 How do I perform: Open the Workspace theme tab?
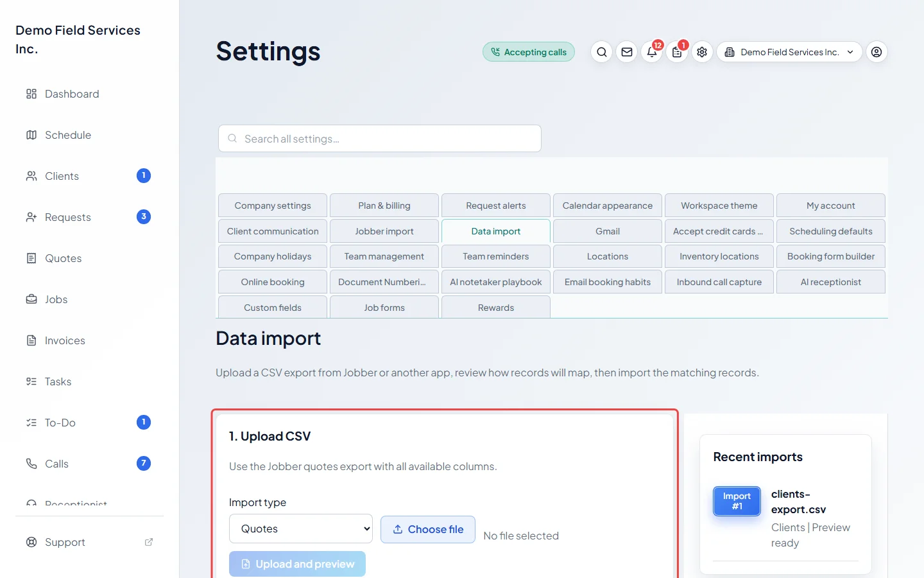click(719, 206)
